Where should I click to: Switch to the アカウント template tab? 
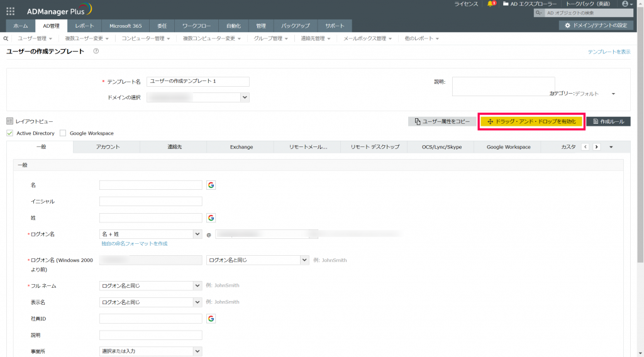(x=108, y=147)
